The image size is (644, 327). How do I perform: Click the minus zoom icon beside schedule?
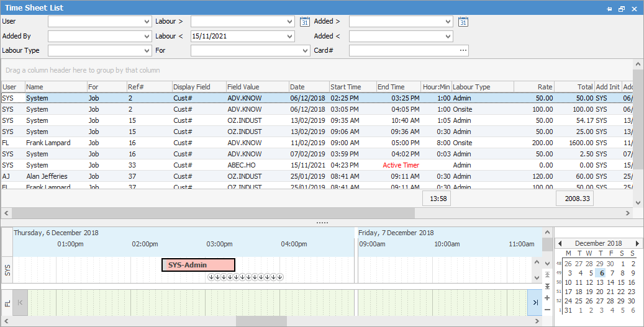547,309
